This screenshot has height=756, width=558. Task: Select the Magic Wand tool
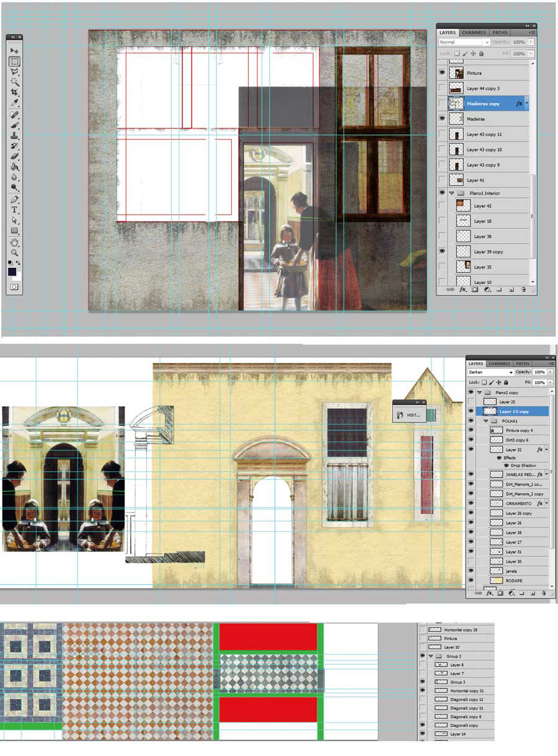[x=14, y=81]
